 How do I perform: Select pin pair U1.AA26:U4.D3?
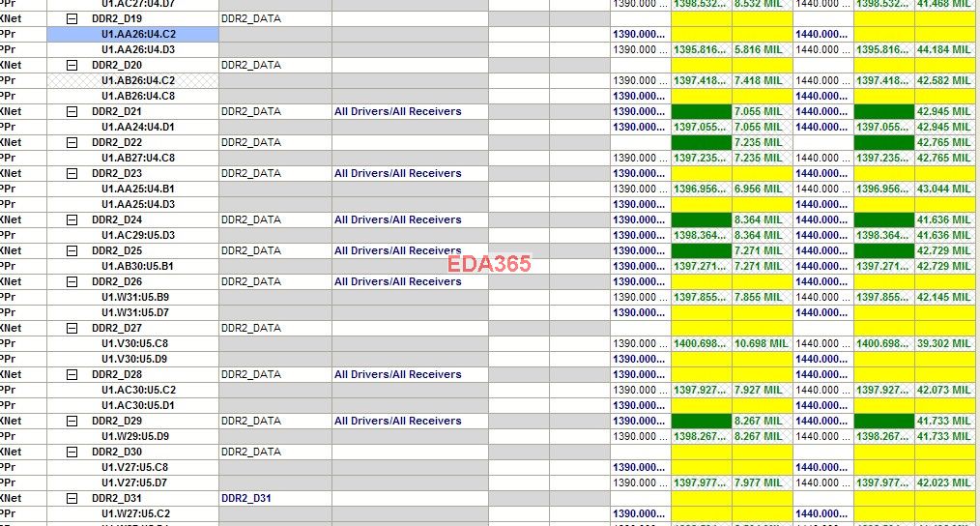pyautogui.click(x=138, y=49)
